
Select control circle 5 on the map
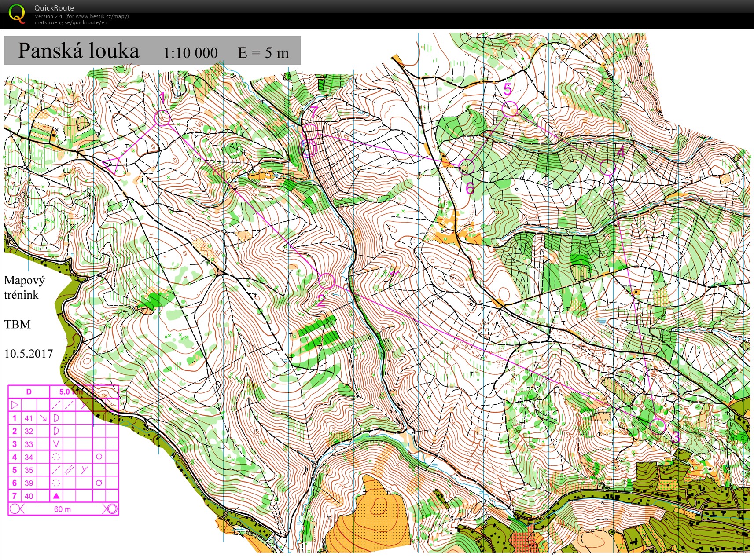510,108
